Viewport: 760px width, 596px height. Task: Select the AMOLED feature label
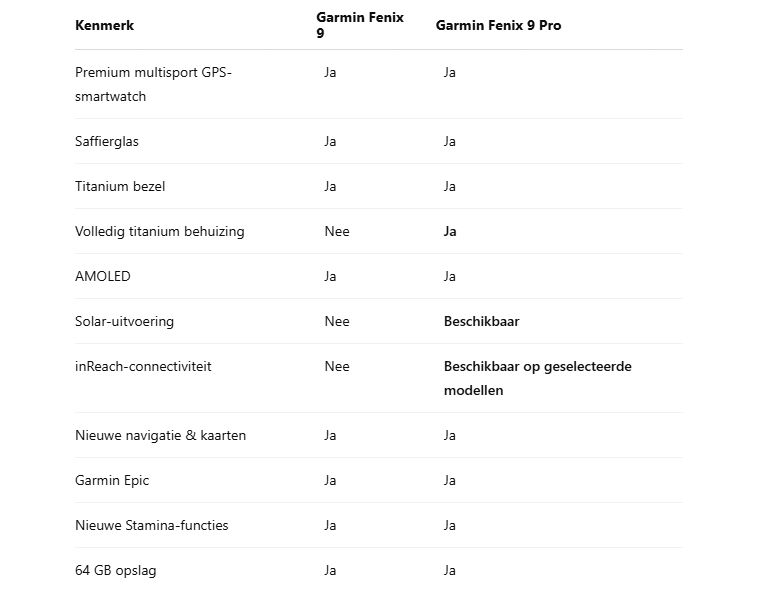(103, 277)
